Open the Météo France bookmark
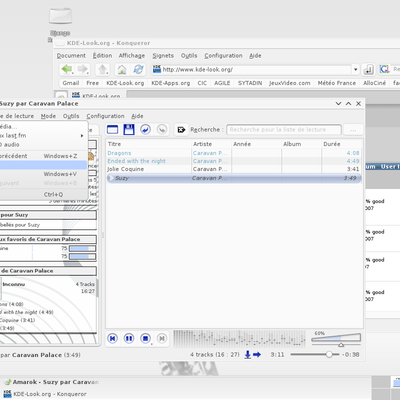The height and width of the screenshot is (400, 400). (336, 83)
